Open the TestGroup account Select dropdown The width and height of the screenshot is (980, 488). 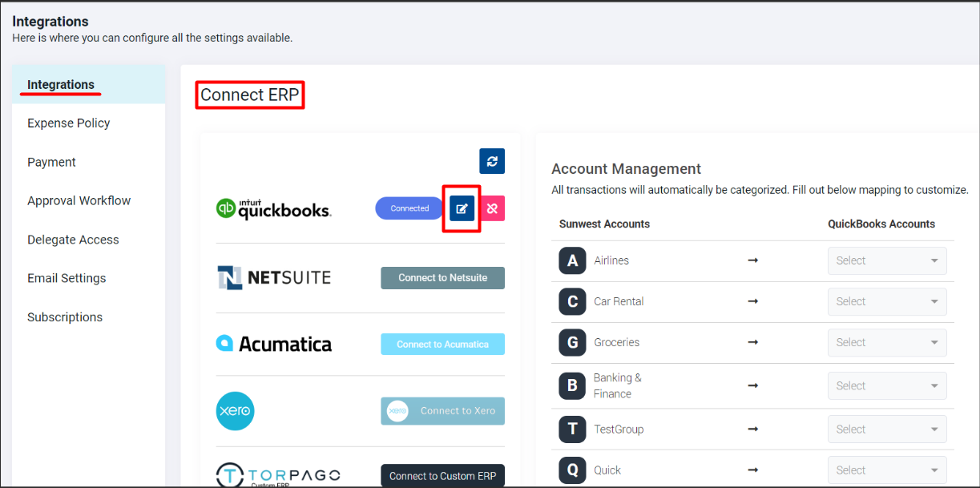[887, 429]
